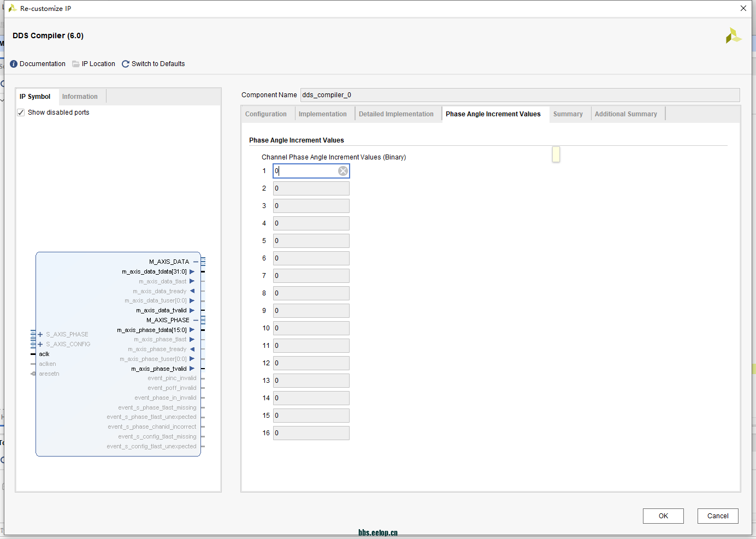The height and width of the screenshot is (539, 756).
Task: Select event_s_config_tlast_unexpected port
Action: [x=151, y=446]
